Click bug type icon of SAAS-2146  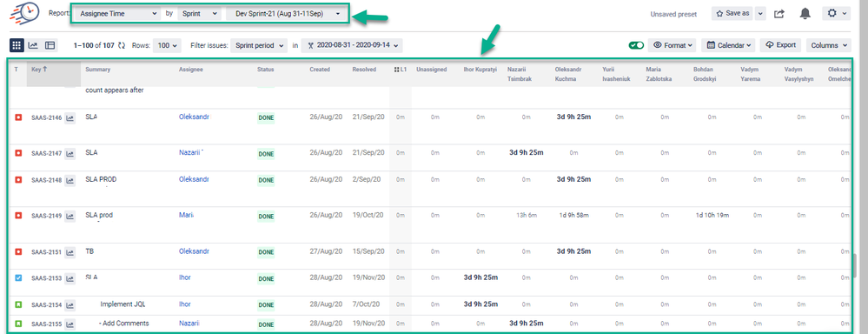click(x=17, y=117)
